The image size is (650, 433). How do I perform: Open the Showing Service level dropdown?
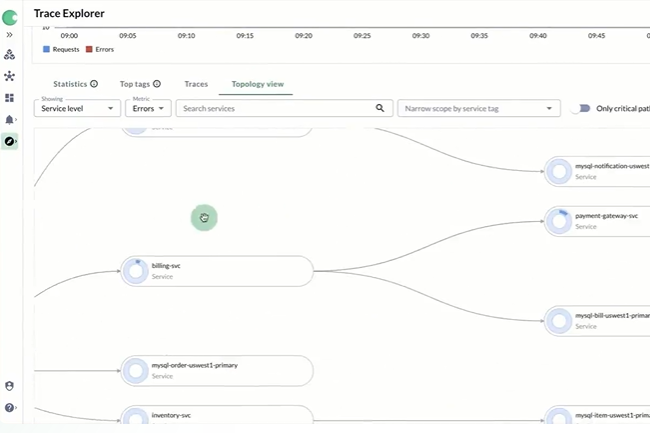click(77, 108)
